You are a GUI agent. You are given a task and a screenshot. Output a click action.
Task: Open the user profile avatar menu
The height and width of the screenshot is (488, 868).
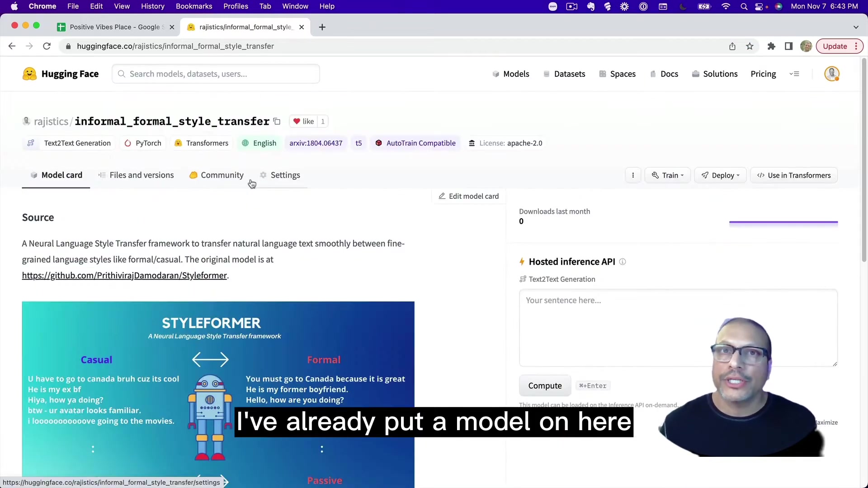(x=832, y=74)
